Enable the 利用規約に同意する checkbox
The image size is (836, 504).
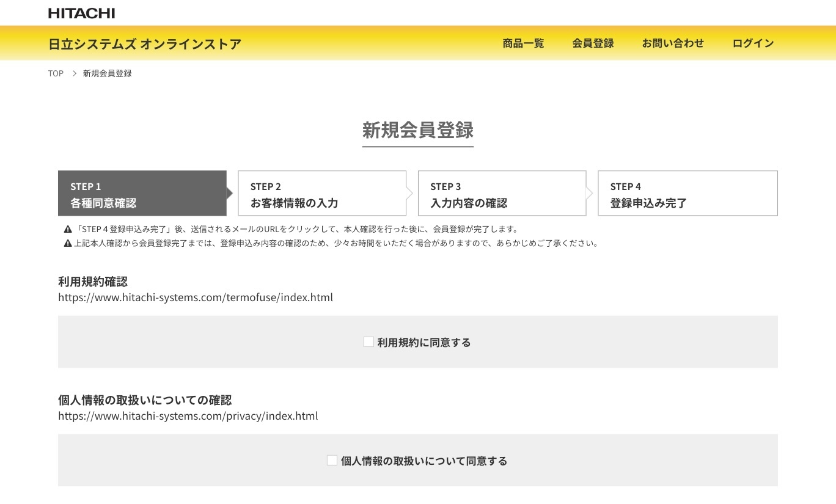369,341
